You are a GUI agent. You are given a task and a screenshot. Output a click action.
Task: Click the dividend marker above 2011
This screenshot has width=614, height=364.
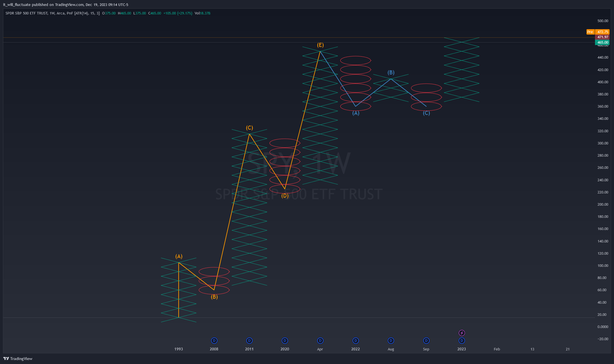(249, 340)
